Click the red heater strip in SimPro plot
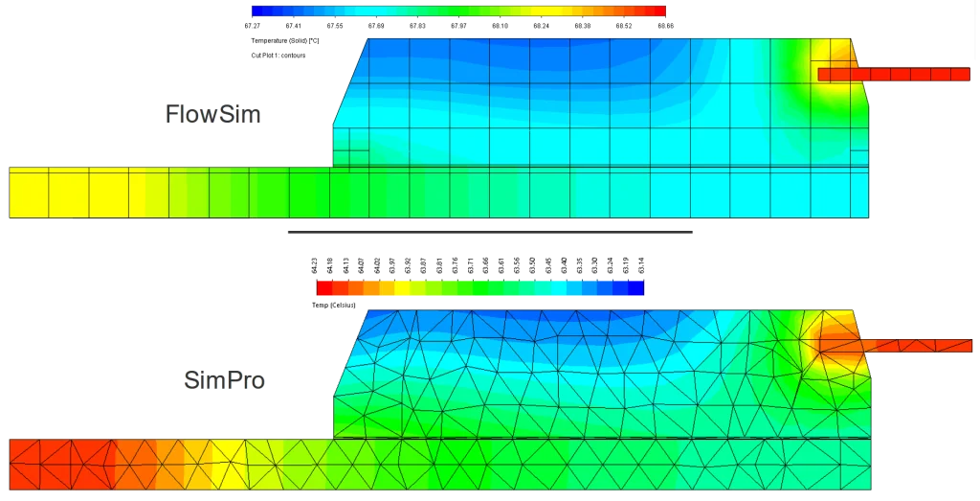980x501 pixels. click(896, 346)
